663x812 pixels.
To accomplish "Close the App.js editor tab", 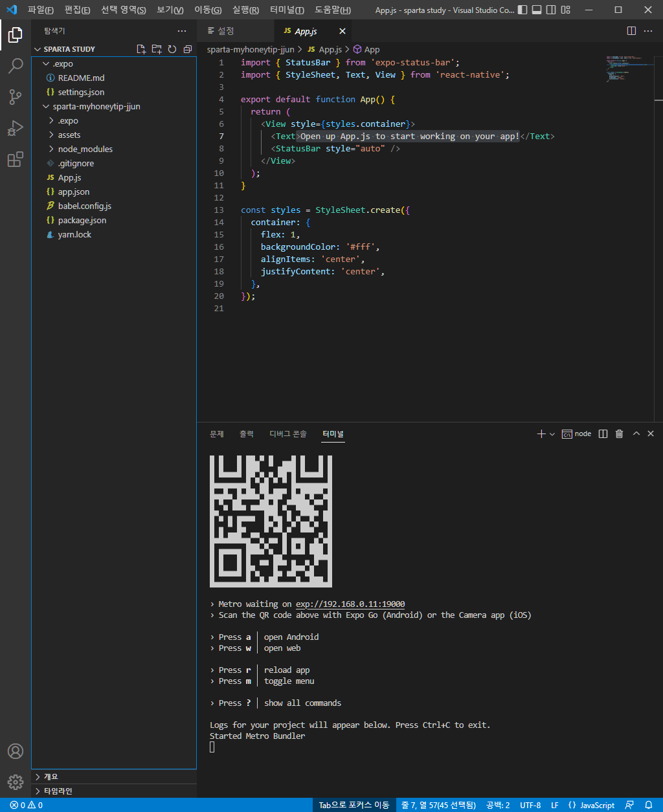I will 343,31.
